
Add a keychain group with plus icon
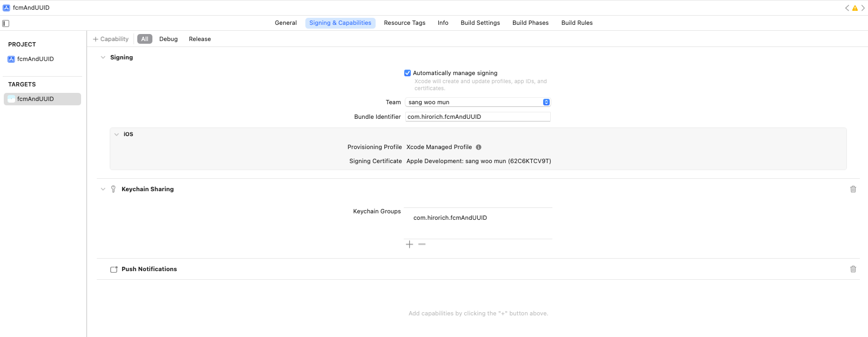tap(410, 245)
